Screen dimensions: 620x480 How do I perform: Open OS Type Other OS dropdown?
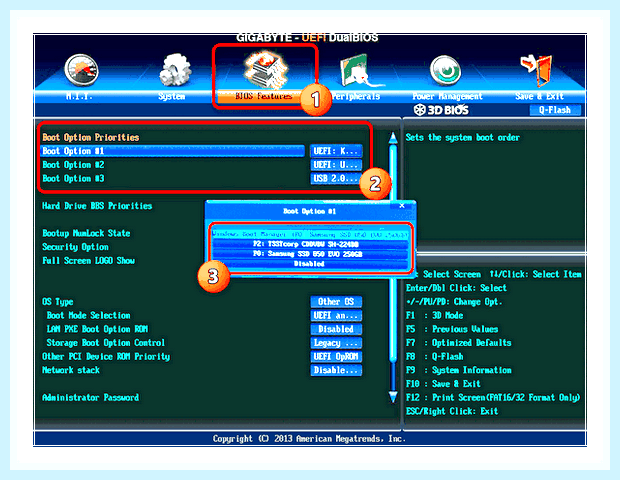pyautogui.click(x=336, y=302)
